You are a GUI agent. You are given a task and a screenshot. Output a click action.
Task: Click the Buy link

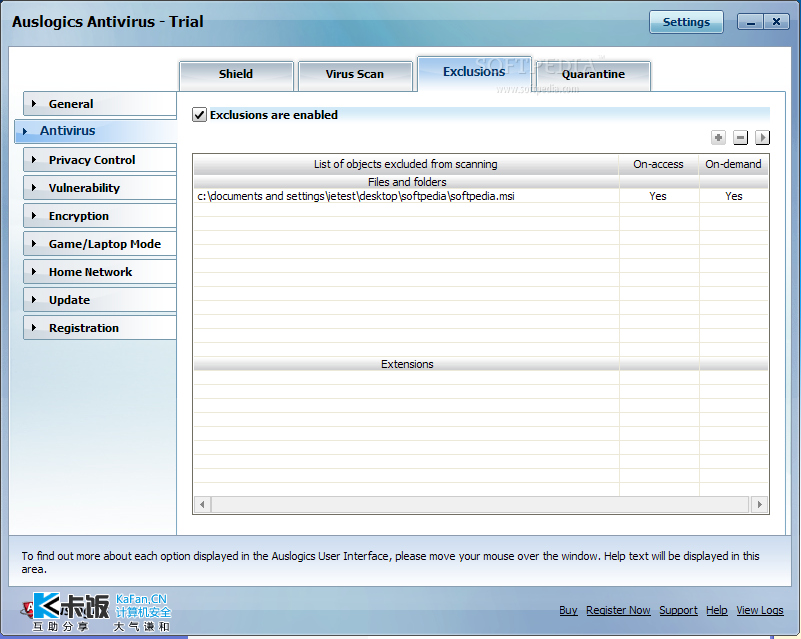(568, 610)
